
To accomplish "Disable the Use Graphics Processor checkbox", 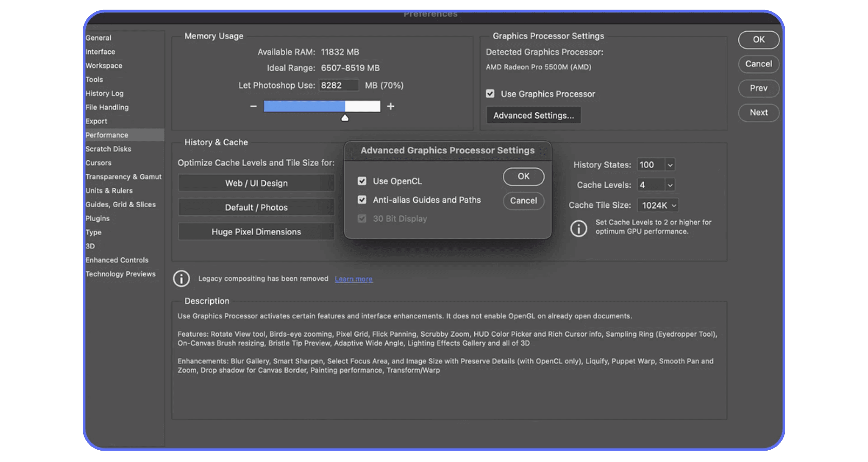I will point(490,94).
